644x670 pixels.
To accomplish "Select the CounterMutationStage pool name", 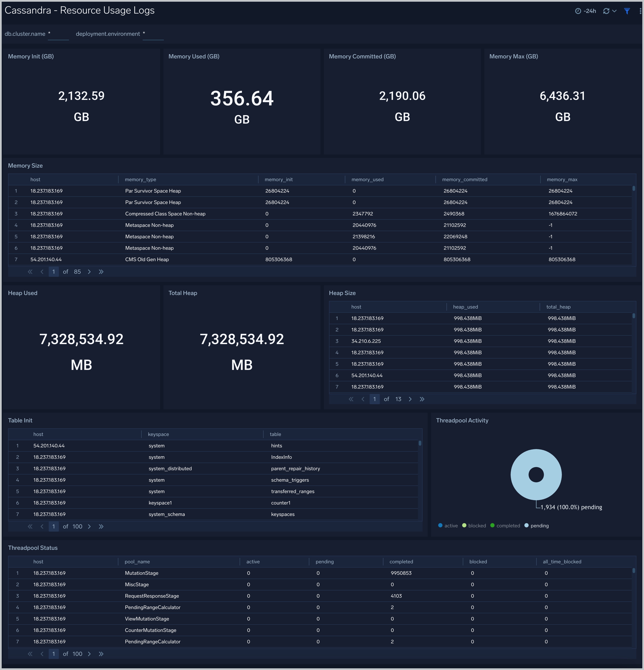I will coord(151,630).
